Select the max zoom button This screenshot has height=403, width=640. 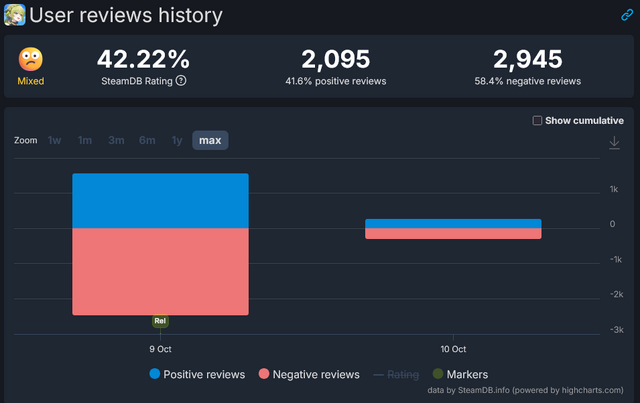[x=210, y=140]
